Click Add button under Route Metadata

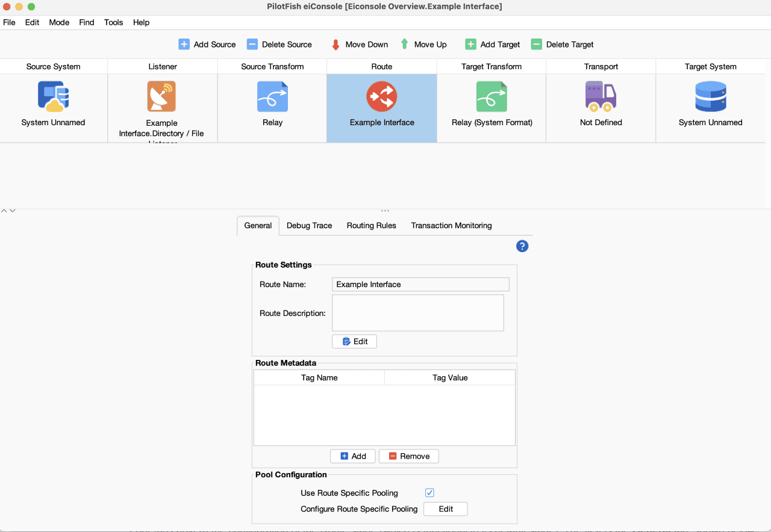[x=353, y=456]
